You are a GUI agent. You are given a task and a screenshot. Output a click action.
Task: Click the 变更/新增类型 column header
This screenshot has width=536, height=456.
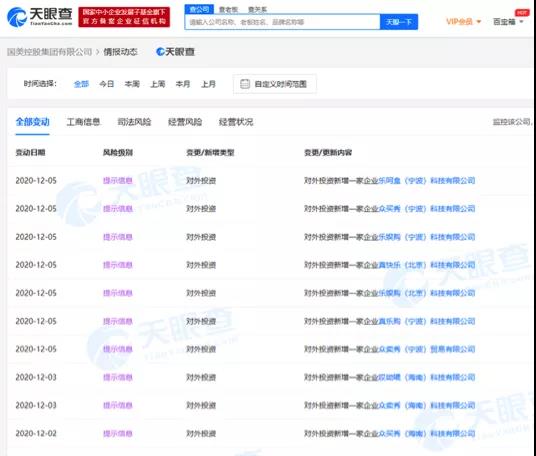point(210,153)
